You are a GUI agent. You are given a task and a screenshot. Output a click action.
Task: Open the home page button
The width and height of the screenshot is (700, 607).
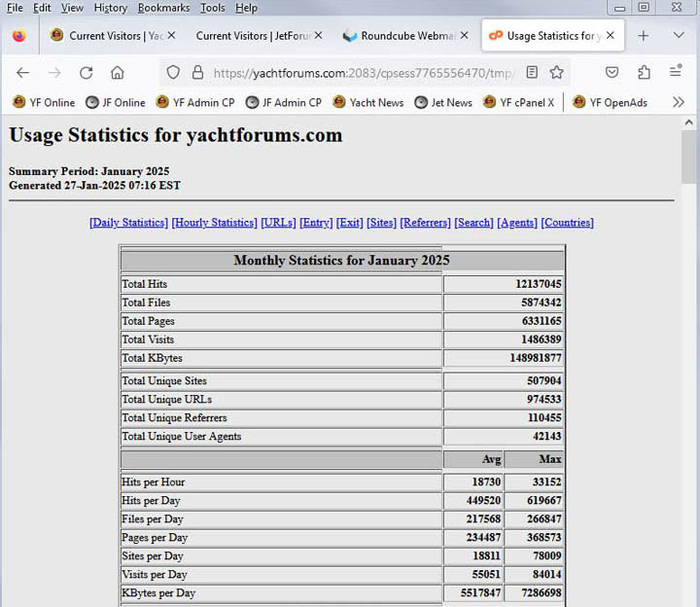click(x=118, y=72)
